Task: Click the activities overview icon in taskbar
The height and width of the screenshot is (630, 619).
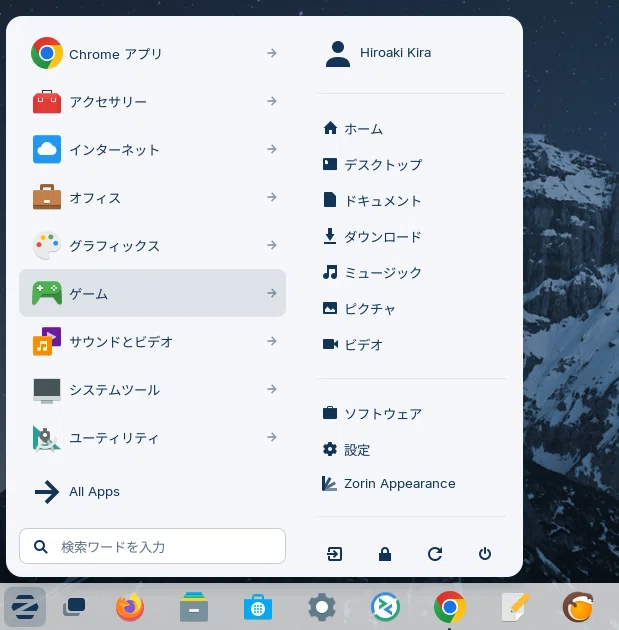Action: coord(74,607)
